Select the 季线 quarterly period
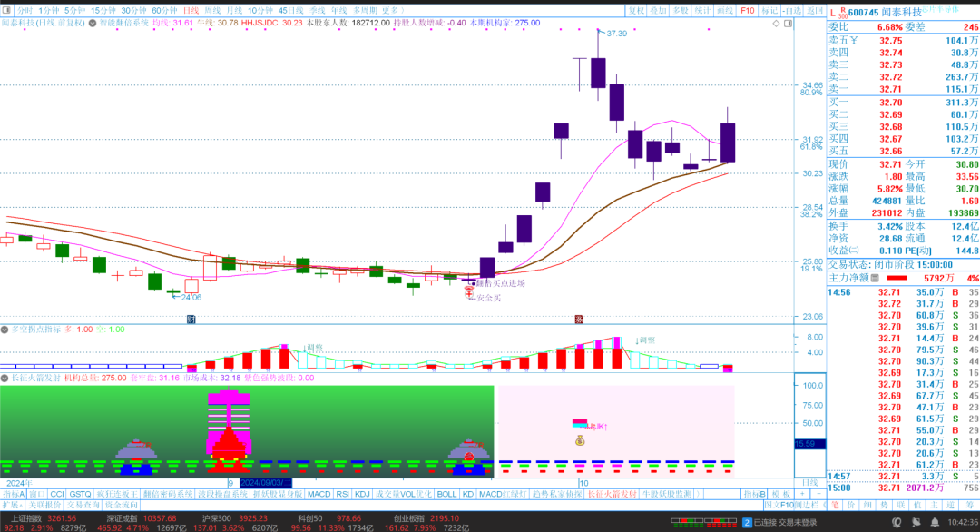 pyautogui.click(x=318, y=11)
